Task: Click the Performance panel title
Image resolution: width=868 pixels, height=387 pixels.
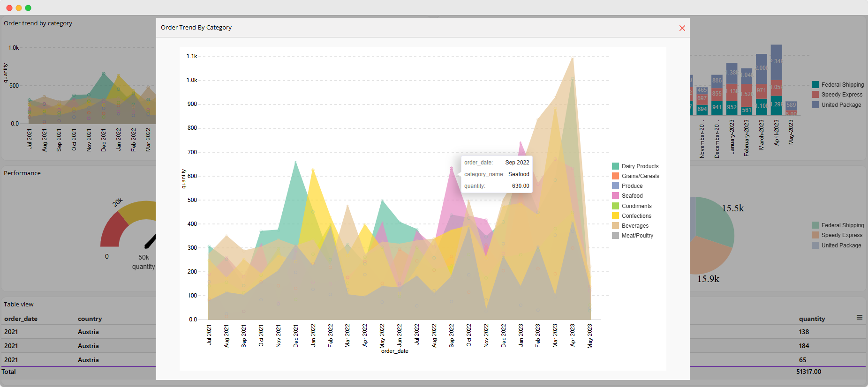Action: pos(22,173)
